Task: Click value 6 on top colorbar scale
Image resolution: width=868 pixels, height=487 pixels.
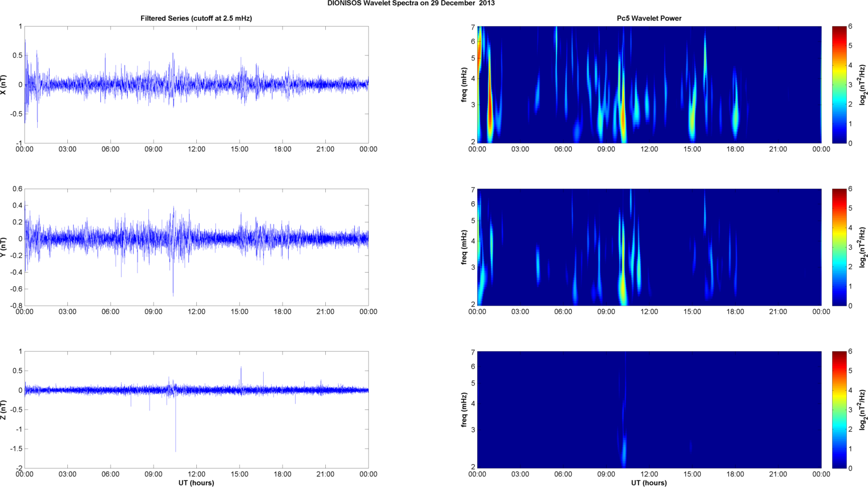Action: coord(850,27)
